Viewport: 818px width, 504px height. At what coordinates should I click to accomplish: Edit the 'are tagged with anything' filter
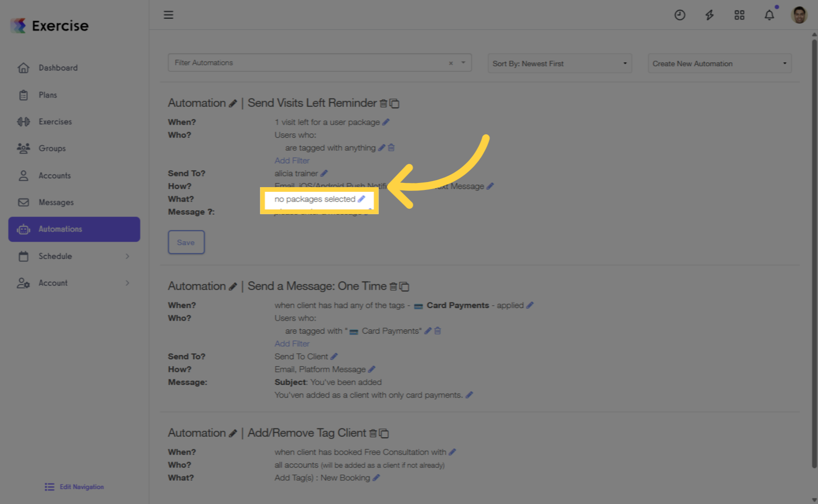point(382,148)
